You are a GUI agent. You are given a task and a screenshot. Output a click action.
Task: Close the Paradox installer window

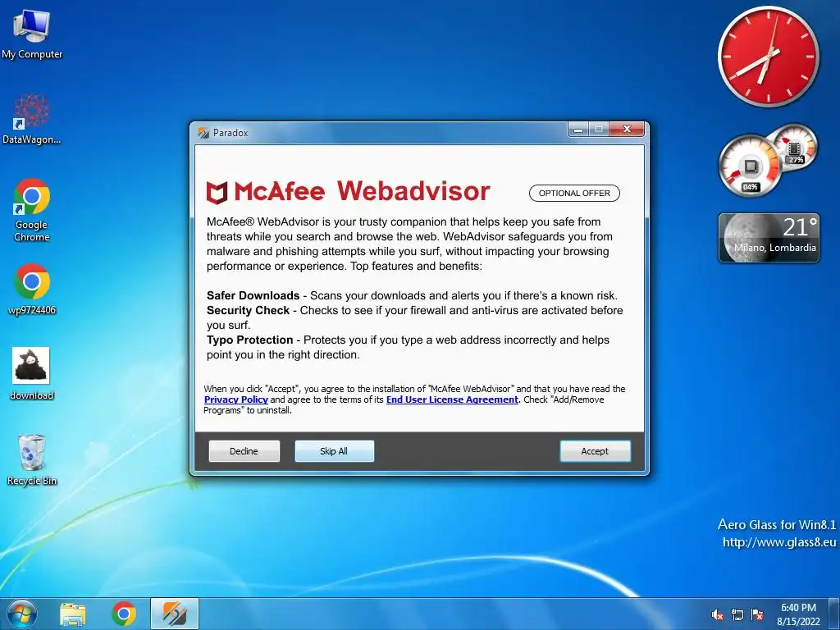point(627,130)
